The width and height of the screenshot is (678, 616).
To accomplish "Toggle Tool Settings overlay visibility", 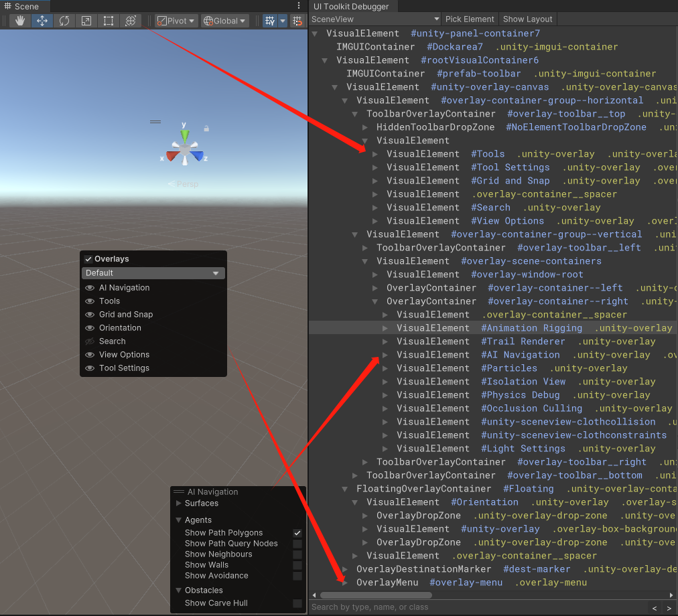I will pos(90,368).
